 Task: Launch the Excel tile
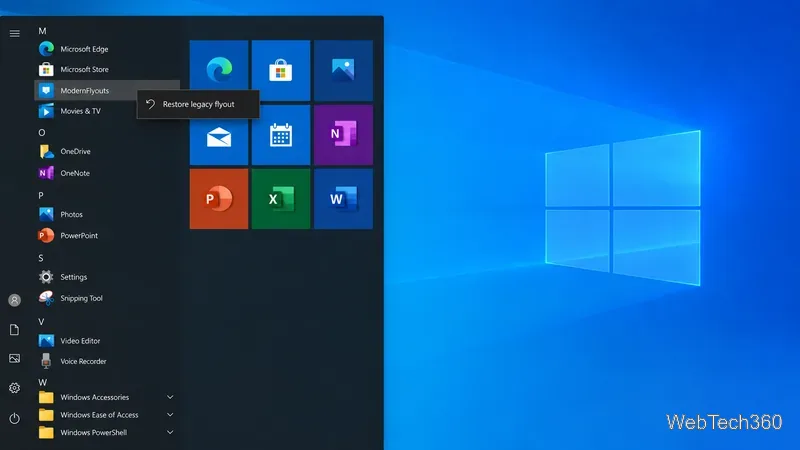(x=281, y=199)
